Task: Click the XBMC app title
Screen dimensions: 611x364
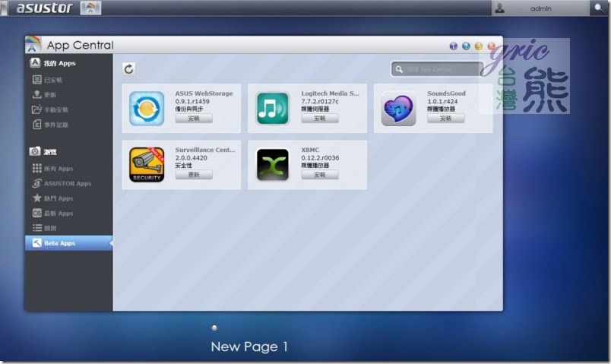Action: 310,150
